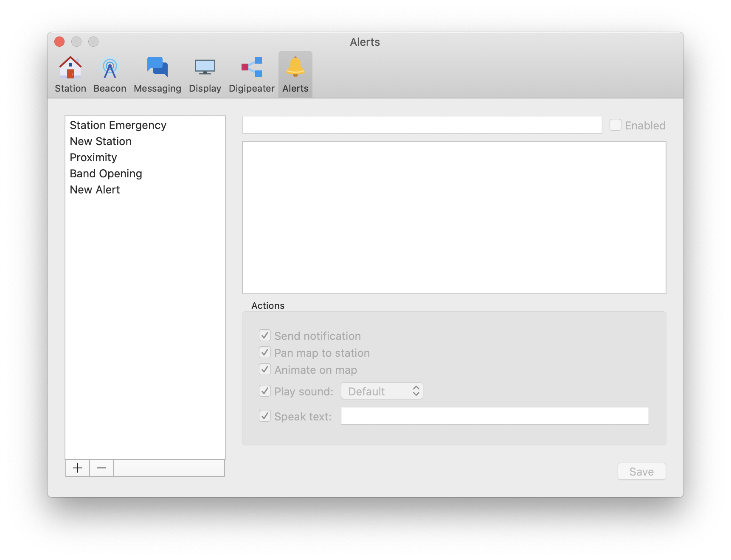Open the Messaging chat bubbles icon
Screen dimensions: 731x560
(157, 67)
